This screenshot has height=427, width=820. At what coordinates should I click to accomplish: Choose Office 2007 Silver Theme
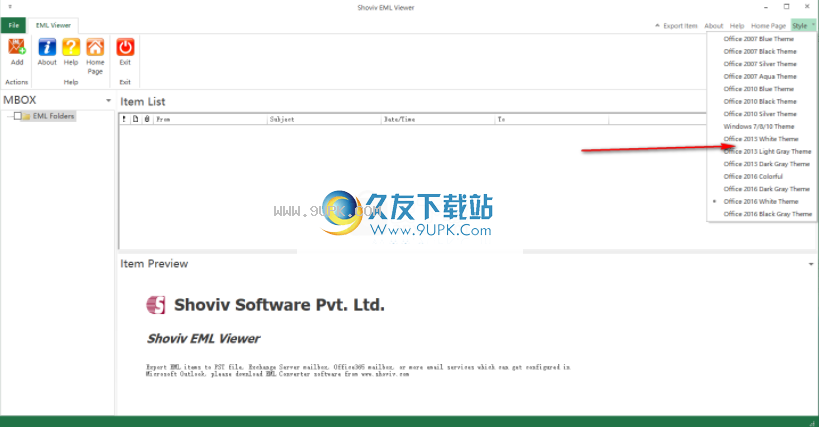pos(761,64)
